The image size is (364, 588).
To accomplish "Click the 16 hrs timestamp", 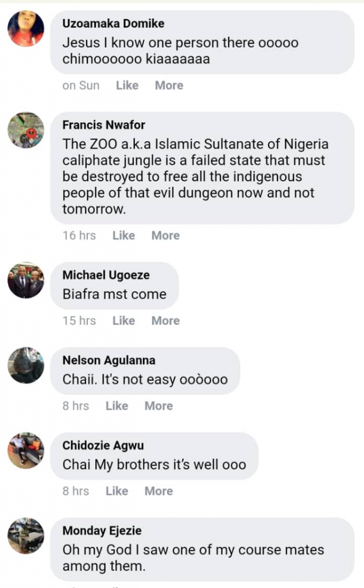I will [x=79, y=235].
